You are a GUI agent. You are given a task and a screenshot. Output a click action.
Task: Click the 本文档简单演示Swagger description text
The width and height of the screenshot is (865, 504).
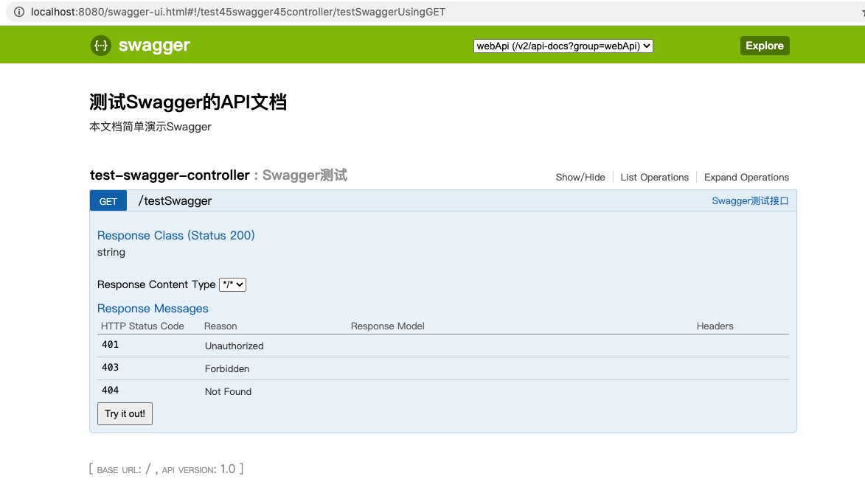(150, 127)
